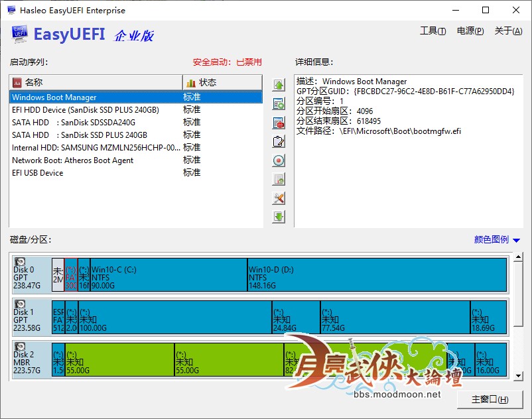The width and height of the screenshot is (532, 419).
Task: Click the second green 55.00G partition on Disk 2
Action: click(x=229, y=359)
